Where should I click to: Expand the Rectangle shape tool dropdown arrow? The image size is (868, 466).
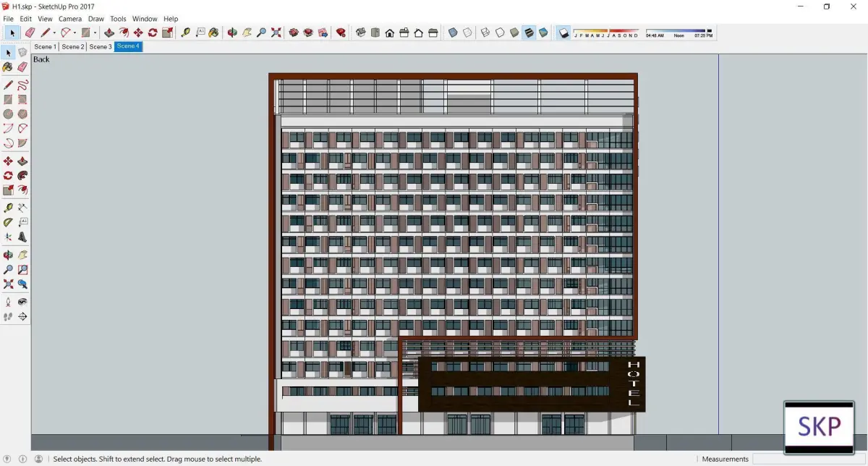[95, 33]
